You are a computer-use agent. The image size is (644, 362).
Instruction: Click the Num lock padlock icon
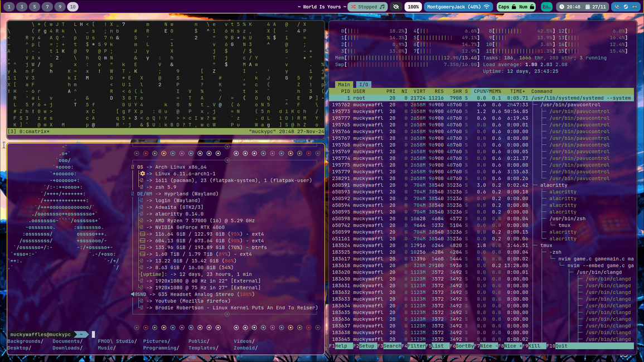point(532,7)
